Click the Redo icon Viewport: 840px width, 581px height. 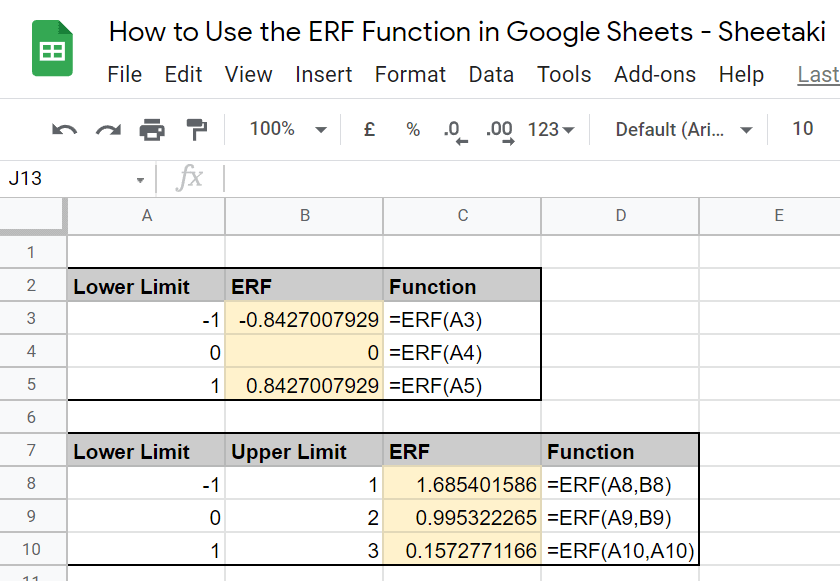click(108, 130)
